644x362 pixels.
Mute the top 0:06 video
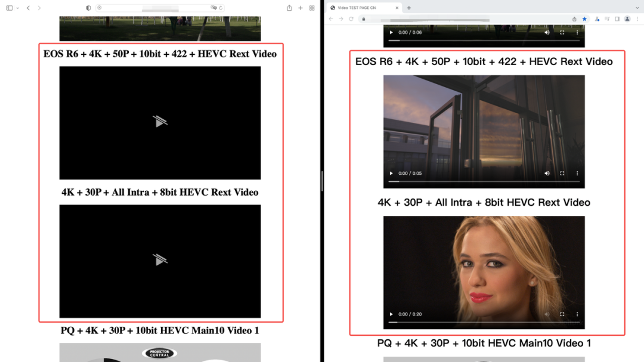(547, 32)
